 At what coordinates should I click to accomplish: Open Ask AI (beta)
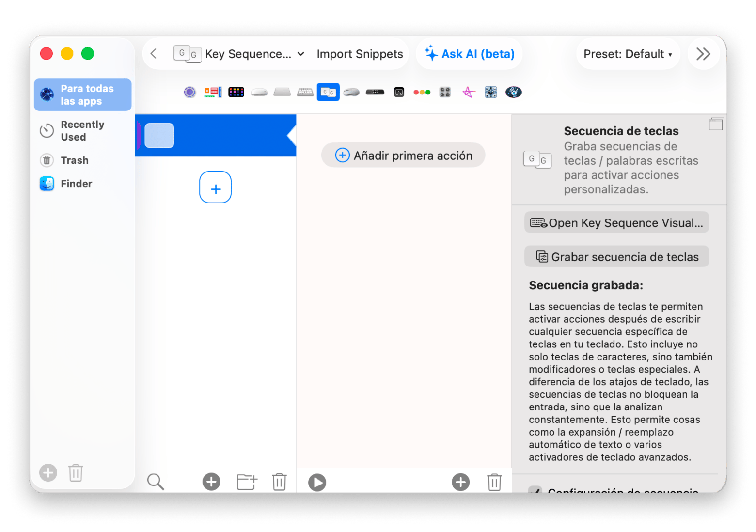tap(469, 54)
